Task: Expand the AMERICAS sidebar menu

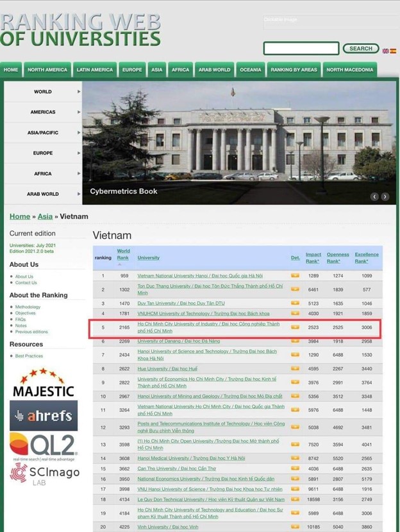Action: pos(43,112)
